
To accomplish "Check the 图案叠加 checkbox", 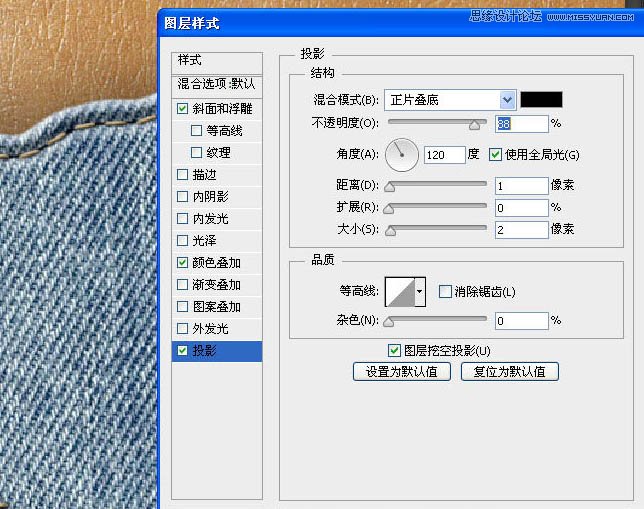I will click(182, 306).
